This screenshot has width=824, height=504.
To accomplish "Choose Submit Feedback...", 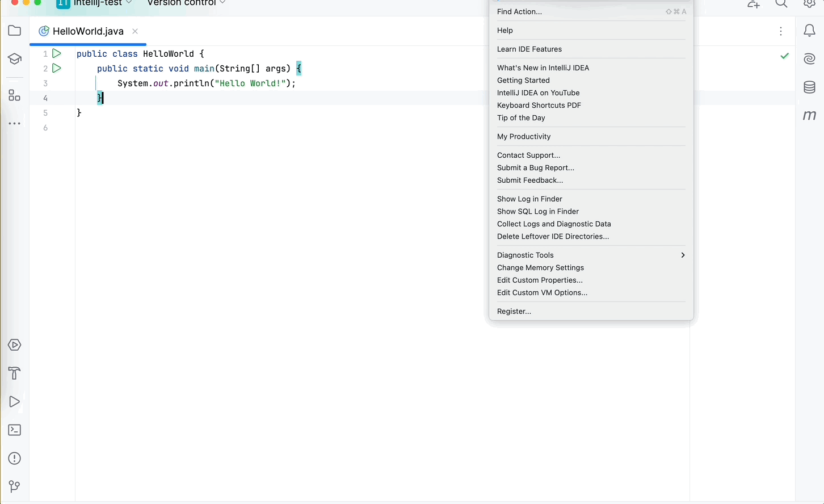I will coord(591,180).
